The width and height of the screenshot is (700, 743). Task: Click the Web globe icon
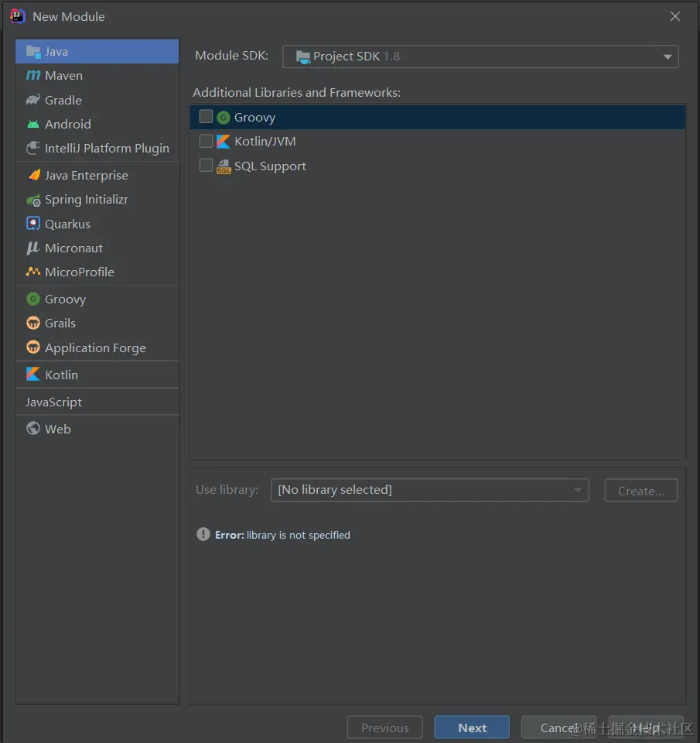33,428
